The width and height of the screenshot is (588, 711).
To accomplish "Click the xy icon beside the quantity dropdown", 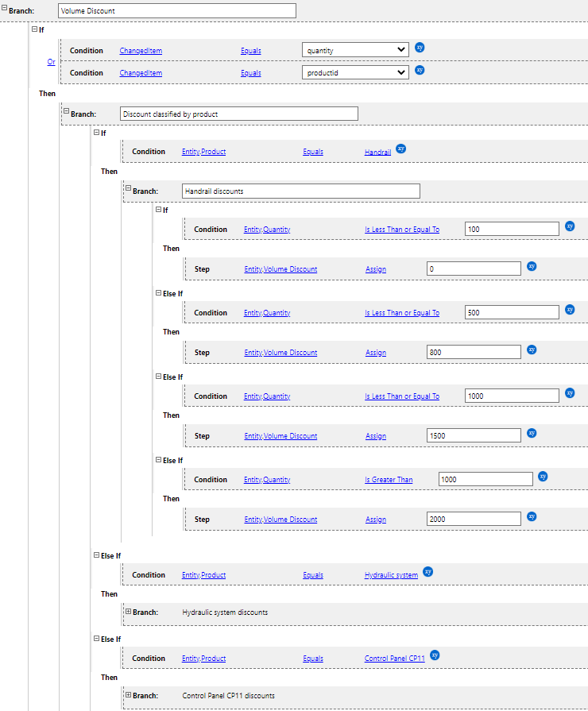I will [420, 48].
